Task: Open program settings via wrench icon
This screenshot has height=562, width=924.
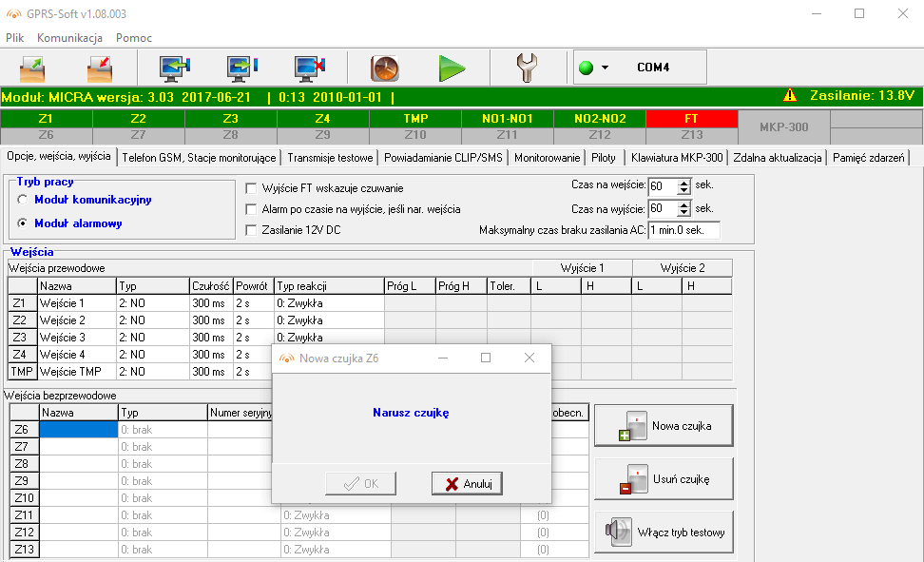Action: (x=527, y=68)
